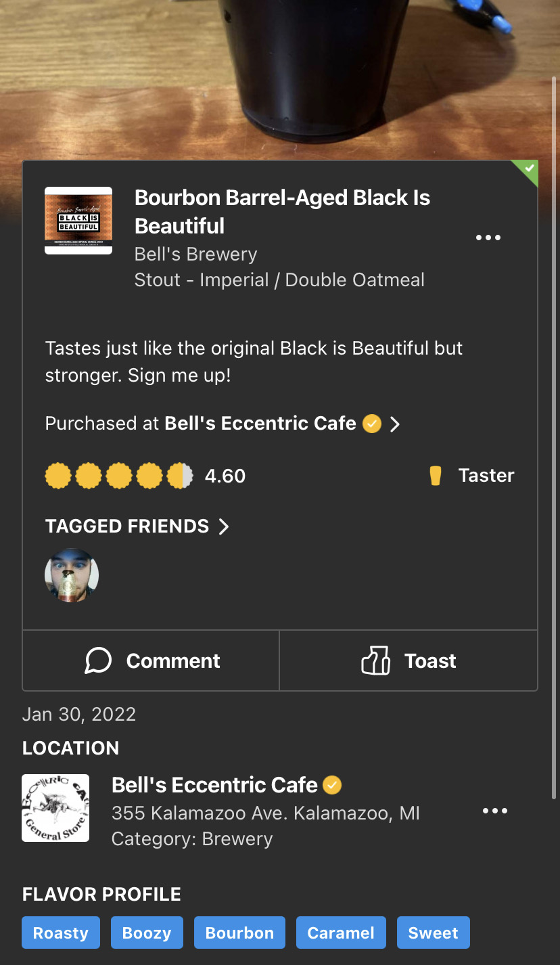Select the Boozy flavor tag
Image resolution: width=560 pixels, height=965 pixels.
pos(147,933)
